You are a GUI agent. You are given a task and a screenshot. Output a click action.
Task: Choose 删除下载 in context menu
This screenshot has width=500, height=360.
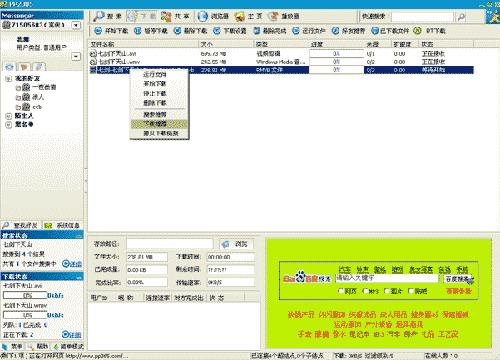coord(159,103)
